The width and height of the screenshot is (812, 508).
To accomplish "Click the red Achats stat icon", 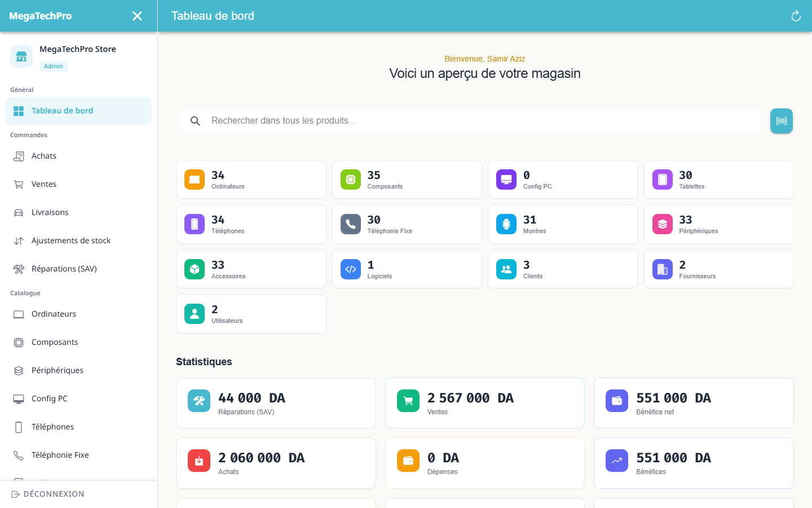I will 199,461.
